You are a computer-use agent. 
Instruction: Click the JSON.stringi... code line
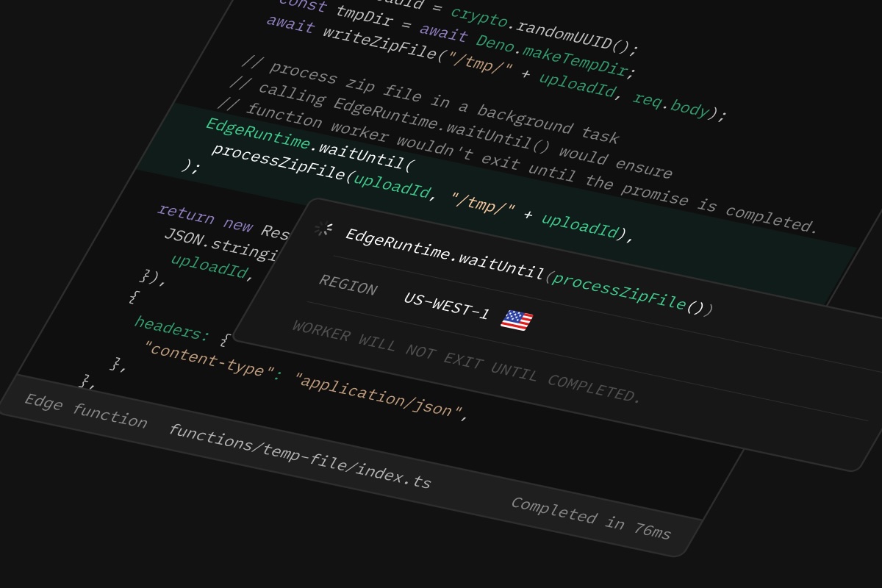pos(220,245)
